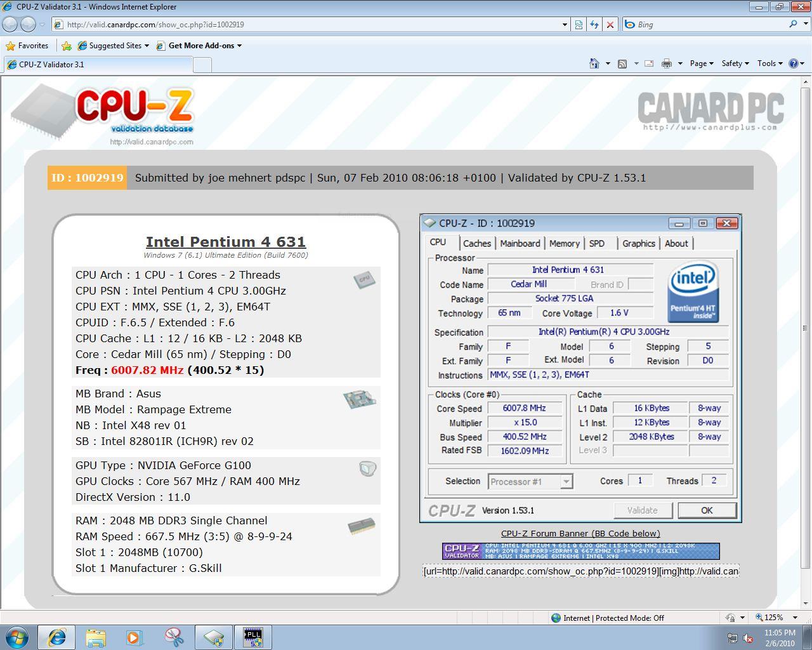812x650 pixels.
Task: Open the Home button dropdown arrow
Action: pyautogui.click(x=608, y=63)
